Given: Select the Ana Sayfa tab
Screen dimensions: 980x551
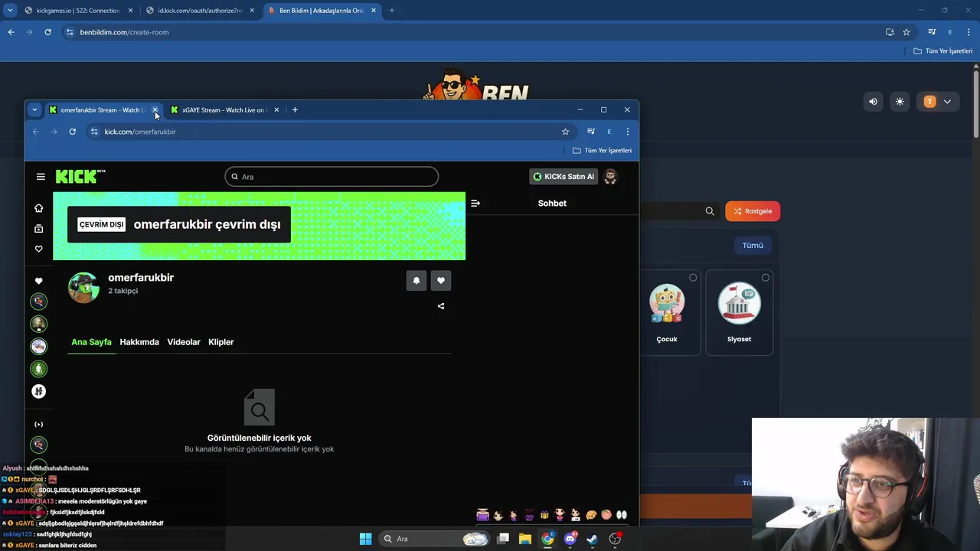Looking at the screenshot, I should pyautogui.click(x=91, y=342).
